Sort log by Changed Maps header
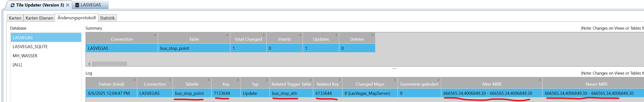Viewport: 644px width, 102px height. [x=370, y=84]
